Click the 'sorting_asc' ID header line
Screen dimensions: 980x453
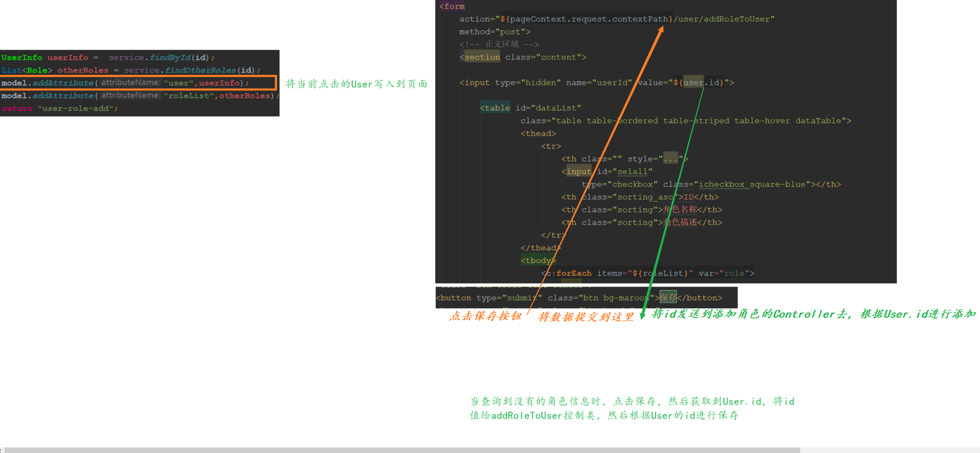(640, 197)
